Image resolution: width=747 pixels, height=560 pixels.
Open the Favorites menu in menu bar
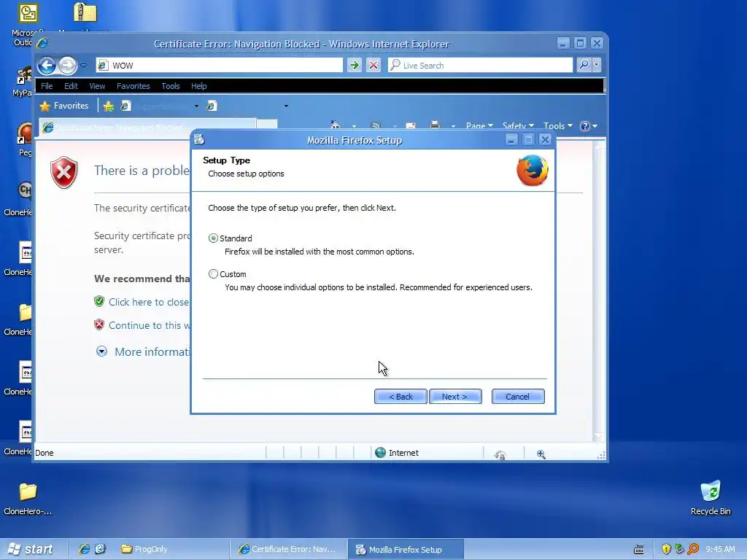(x=133, y=86)
